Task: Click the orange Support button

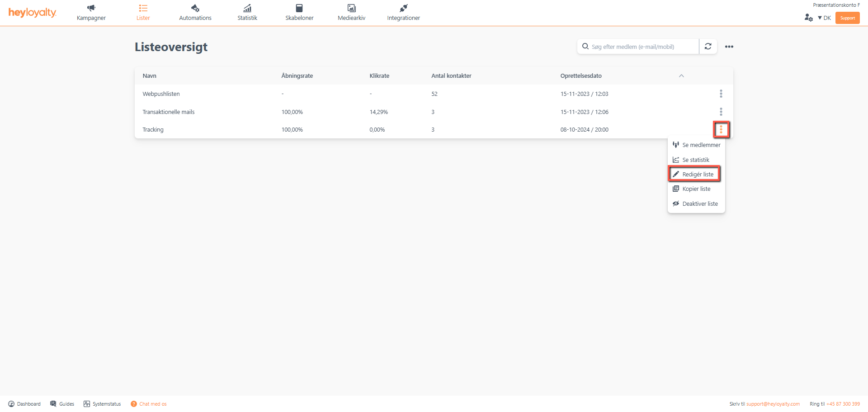Action: pos(847,18)
